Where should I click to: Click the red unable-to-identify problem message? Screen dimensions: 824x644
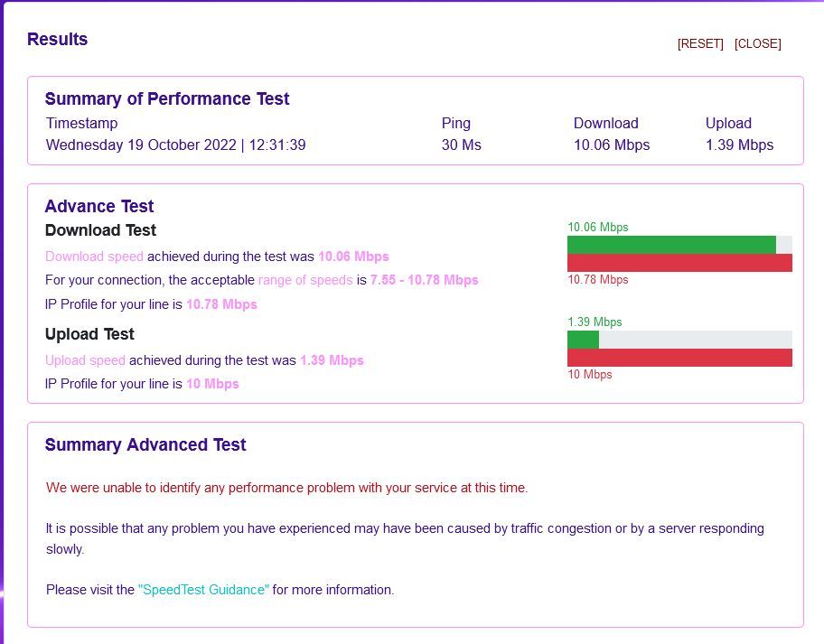pyautogui.click(x=286, y=488)
